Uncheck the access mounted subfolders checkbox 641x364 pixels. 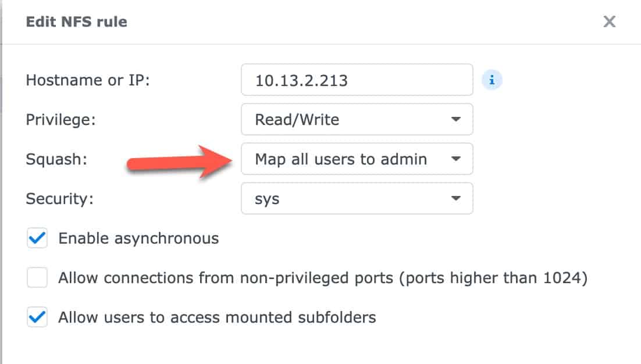pyautogui.click(x=37, y=317)
